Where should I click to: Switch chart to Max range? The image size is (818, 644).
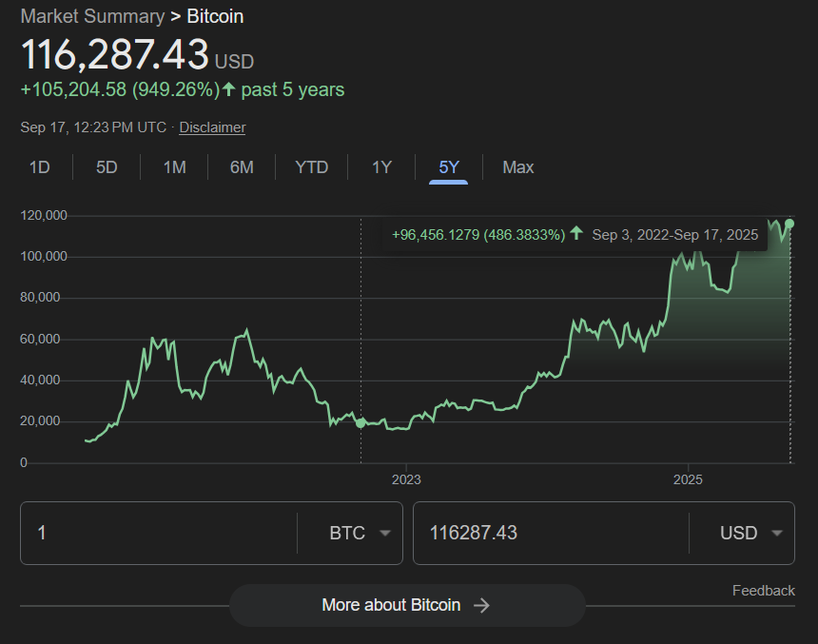click(518, 167)
